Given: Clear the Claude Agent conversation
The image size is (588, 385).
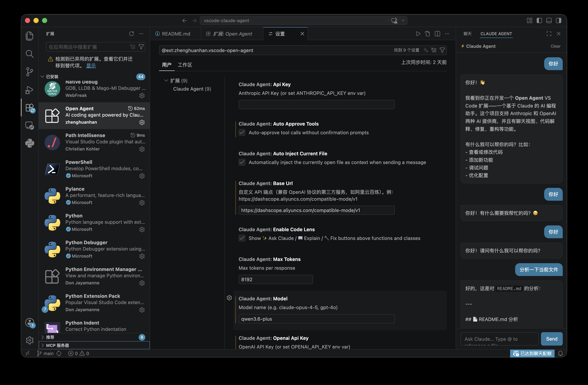Looking at the screenshot, I should pyautogui.click(x=555, y=46).
